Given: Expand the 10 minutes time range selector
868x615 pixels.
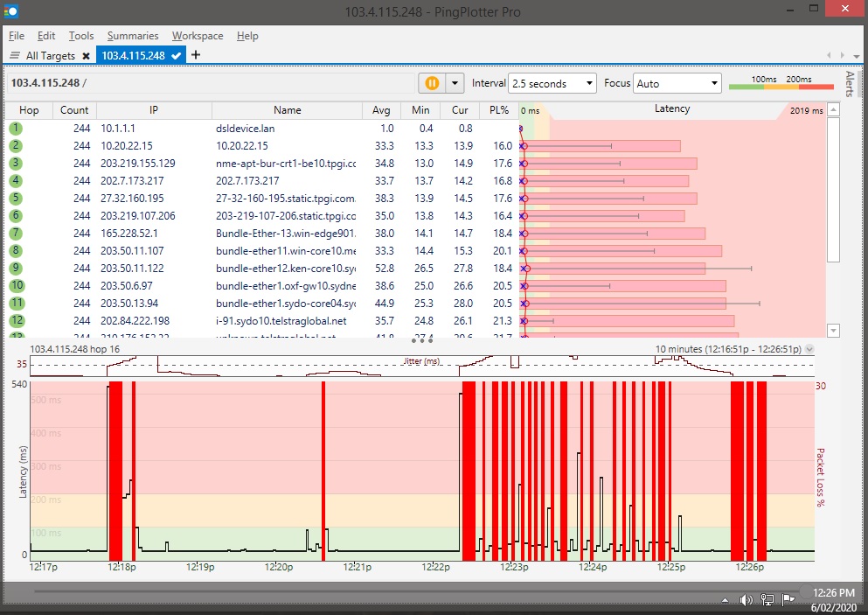Looking at the screenshot, I should click(809, 349).
